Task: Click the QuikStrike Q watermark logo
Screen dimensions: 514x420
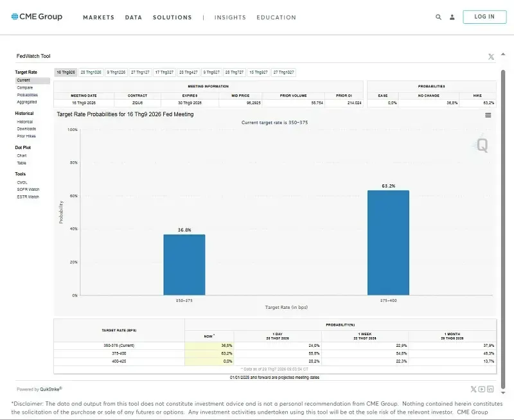Action: pyautogui.click(x=480, y=144)
